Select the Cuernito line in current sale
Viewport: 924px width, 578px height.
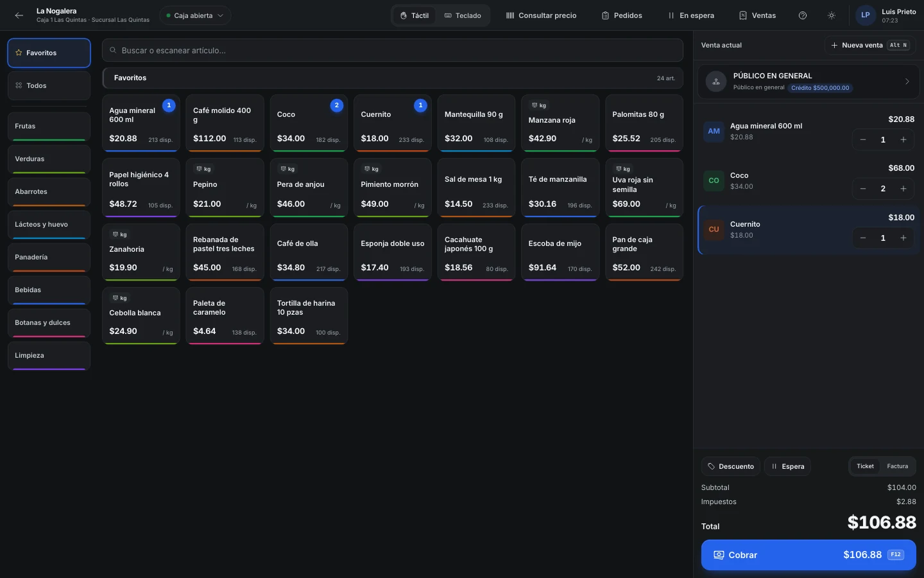pyautogui.click(x=809, y=230)
